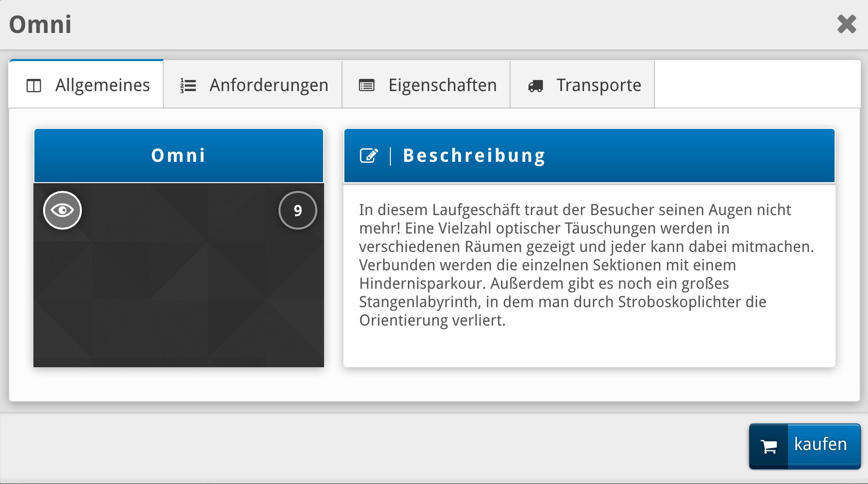868x484 pixels.
Task: Click the Beschreibung header title
Action: (474, 156)
